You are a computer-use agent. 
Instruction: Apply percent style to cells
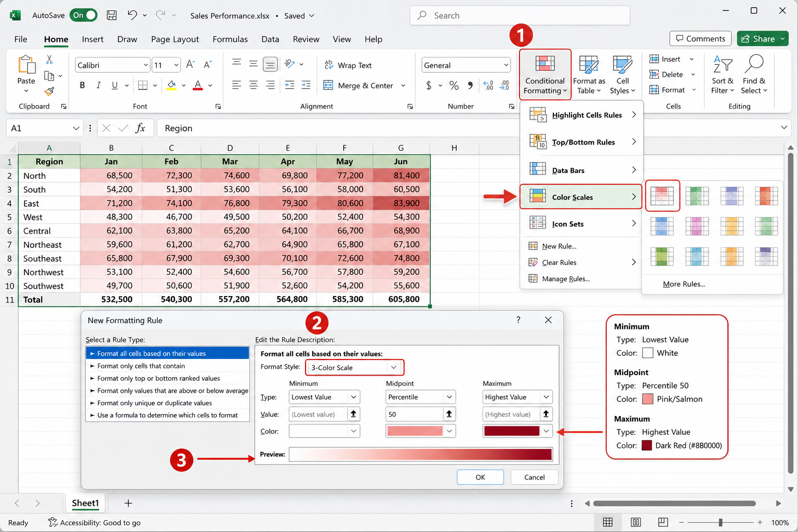tap(454, 85)
